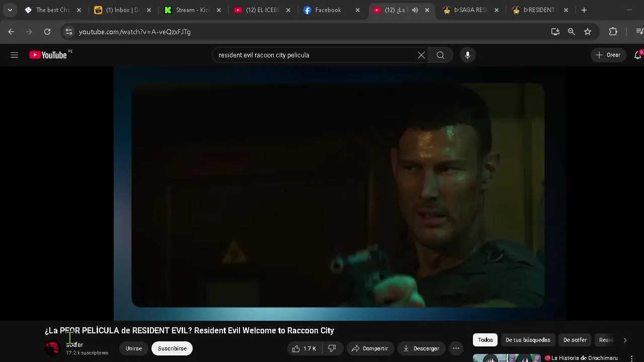The image size is (644, 362).
Task: Minimize the browser window
Action: click(629, 10)
